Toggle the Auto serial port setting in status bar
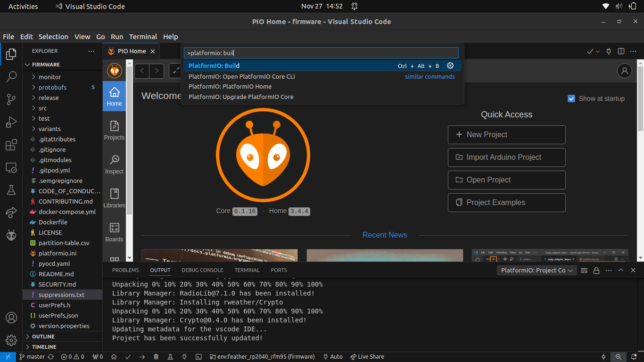 tap(332, 357)
